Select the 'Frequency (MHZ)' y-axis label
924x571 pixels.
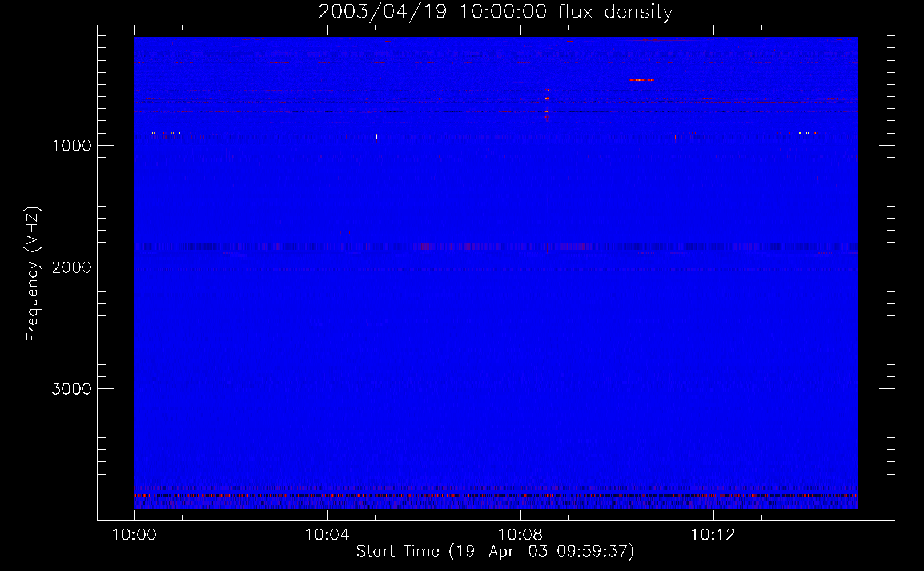click(x=33, y=274)
